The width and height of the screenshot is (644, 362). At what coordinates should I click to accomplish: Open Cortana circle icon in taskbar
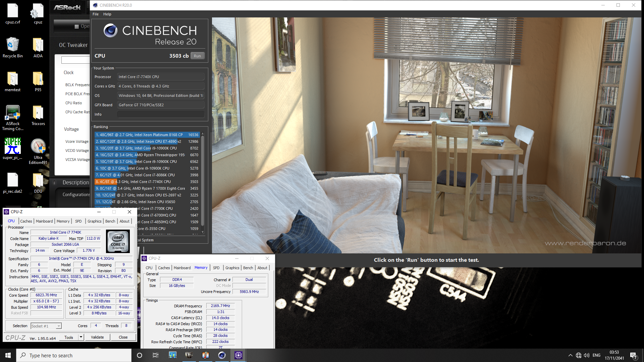point(140,355)
